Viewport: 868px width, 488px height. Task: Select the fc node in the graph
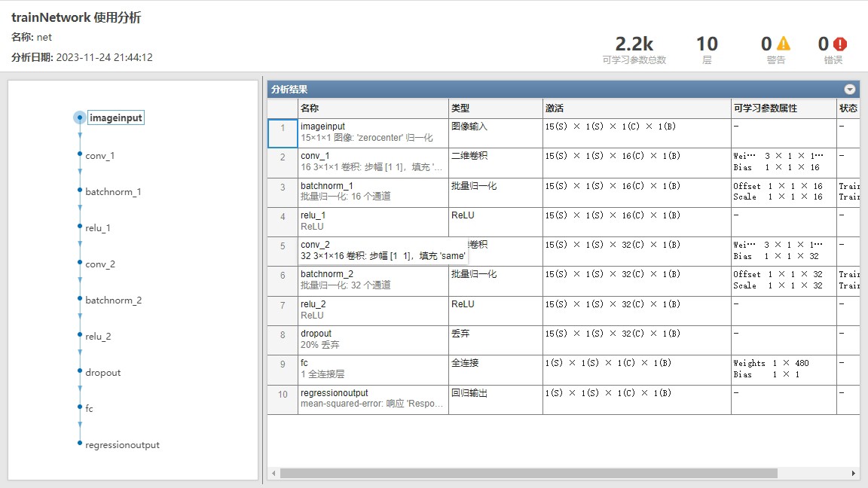(89, 408)
